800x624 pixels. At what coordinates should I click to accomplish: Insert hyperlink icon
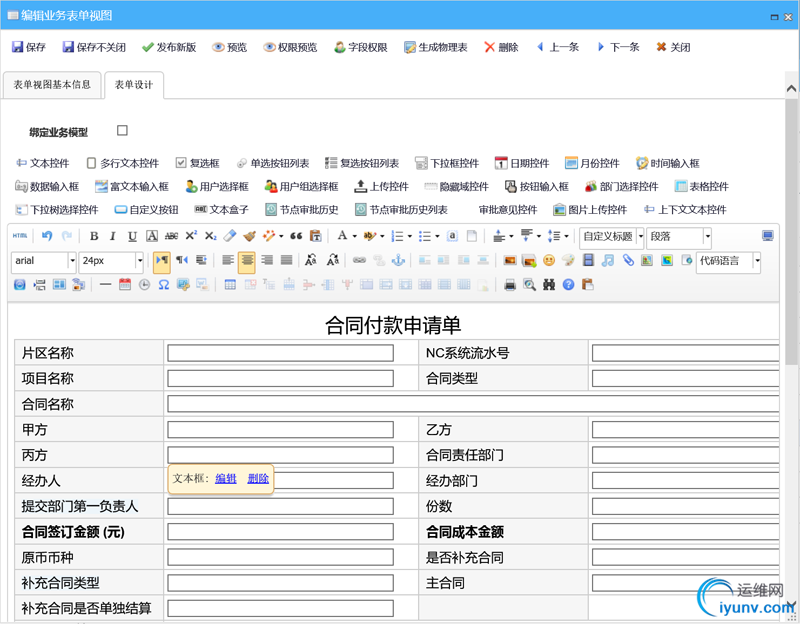coord(359,261)
